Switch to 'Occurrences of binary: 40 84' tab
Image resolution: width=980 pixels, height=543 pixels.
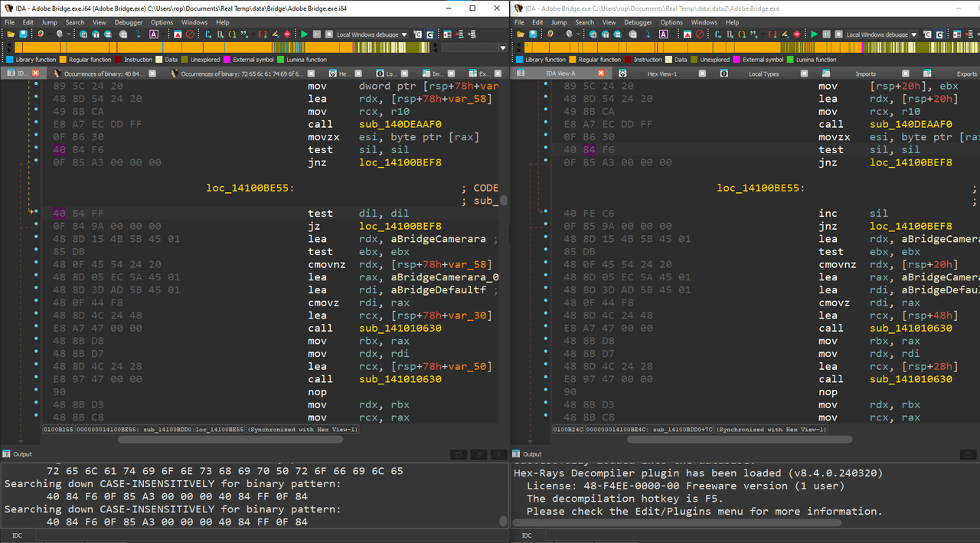[104, 74]
